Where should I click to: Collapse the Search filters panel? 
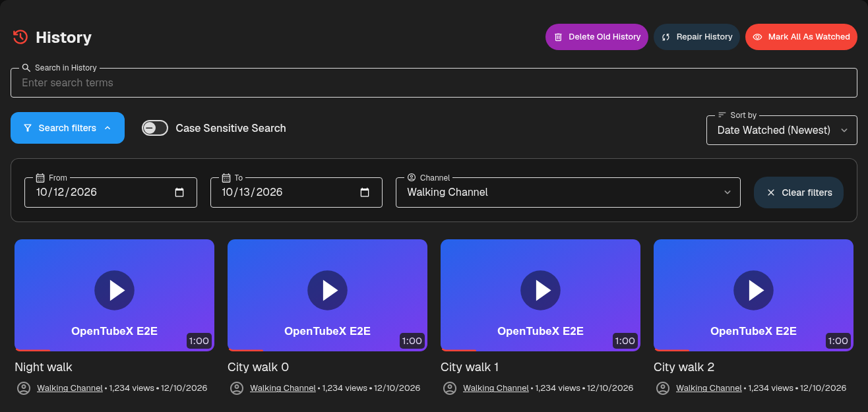(67, 128)
